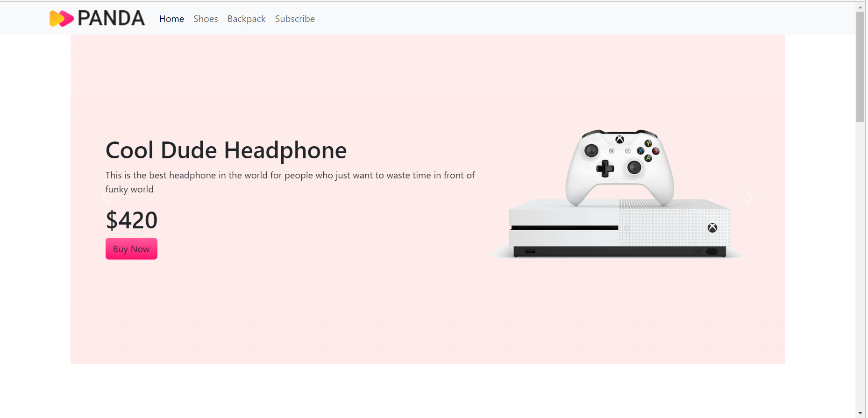
Task: Click the scrollbar up arrow
Action: pos(860,7)
